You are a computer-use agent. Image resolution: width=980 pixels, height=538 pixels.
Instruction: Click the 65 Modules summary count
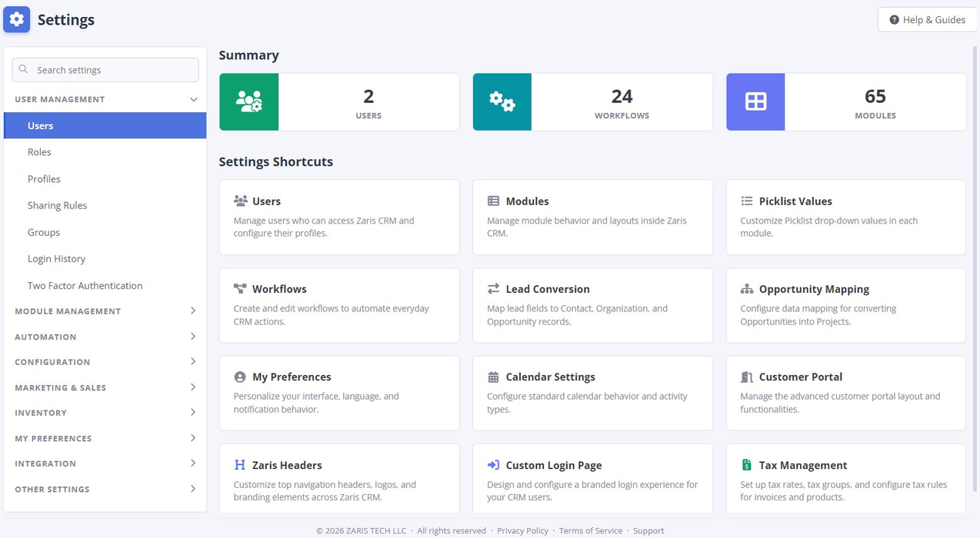875,96
